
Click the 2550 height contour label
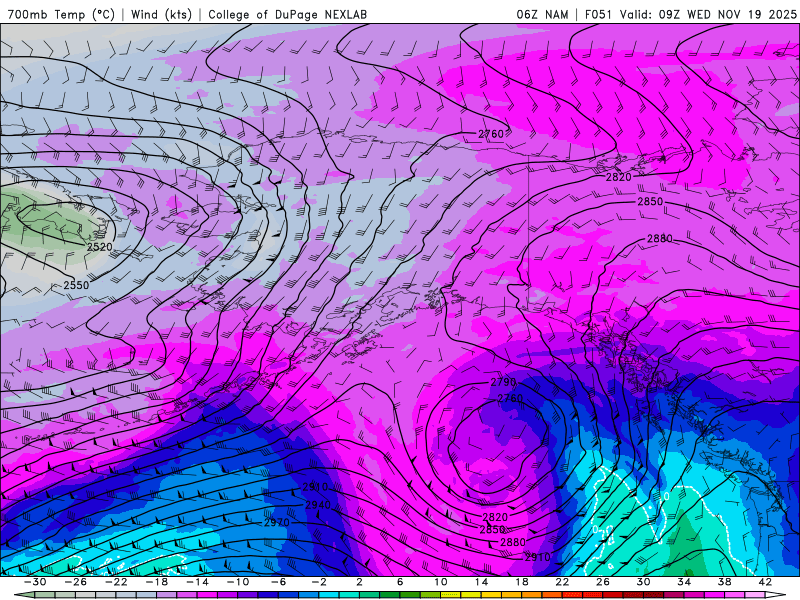tap(76, 285)
